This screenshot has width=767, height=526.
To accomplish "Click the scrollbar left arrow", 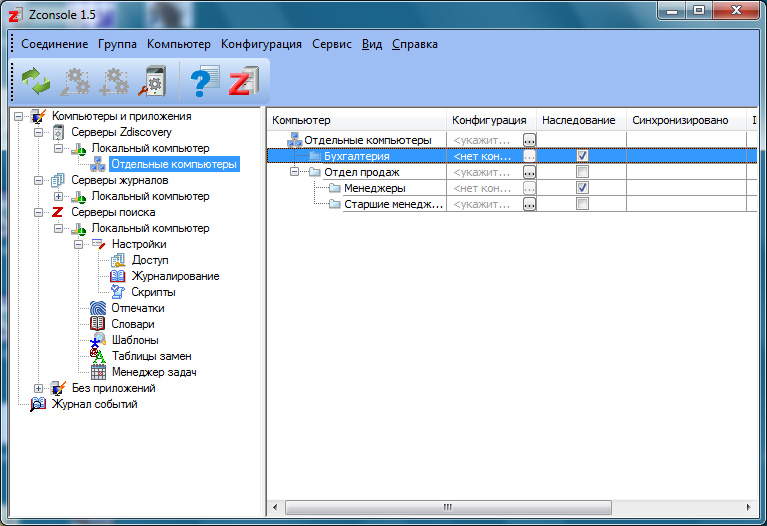I will (x=275, y=507).
